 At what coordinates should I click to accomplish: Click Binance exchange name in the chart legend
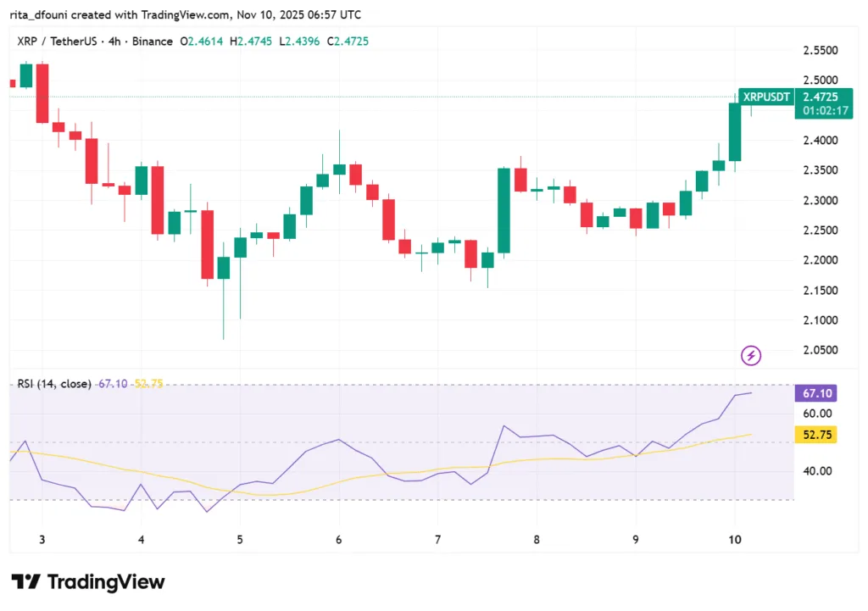[x=153, y=41]
